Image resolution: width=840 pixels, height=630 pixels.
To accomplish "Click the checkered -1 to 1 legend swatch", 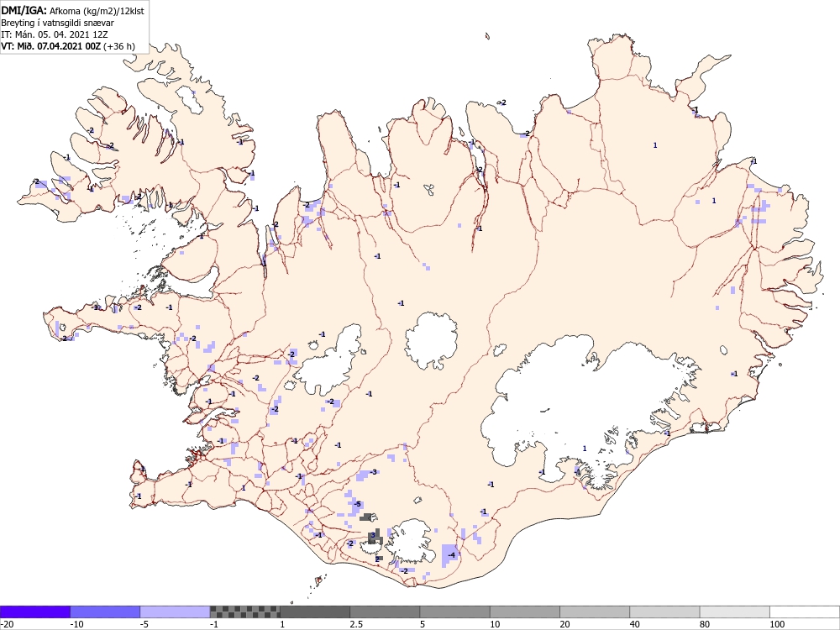I will pos(244,612).
